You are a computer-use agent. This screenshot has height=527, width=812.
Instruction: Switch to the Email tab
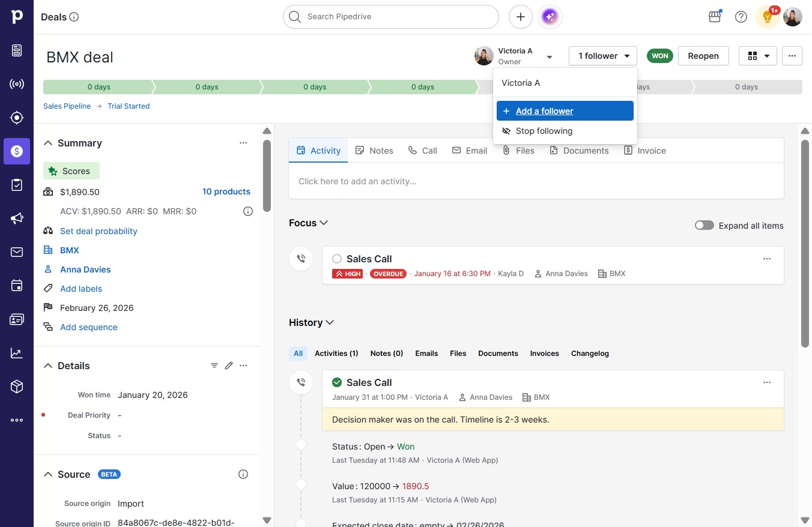[470, 151]
